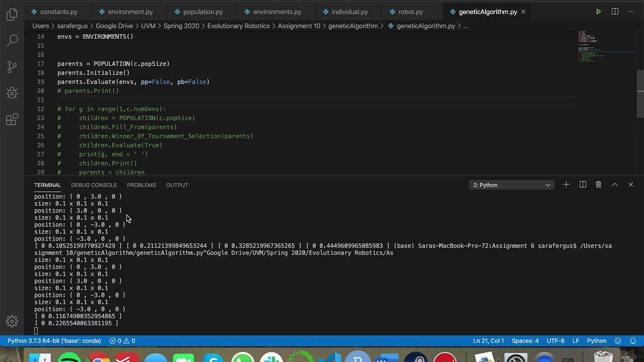Split the editor to the right
This screenshot has width=644, height=362.
(x=615, y=12)
